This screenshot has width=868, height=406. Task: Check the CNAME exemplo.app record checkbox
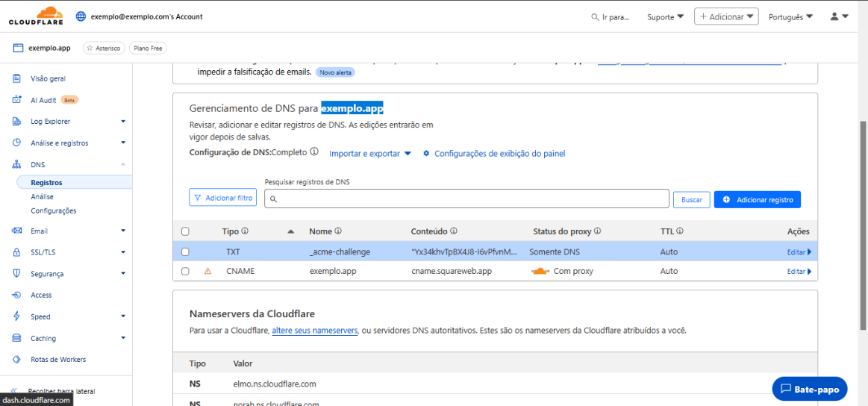coord(185,272)
